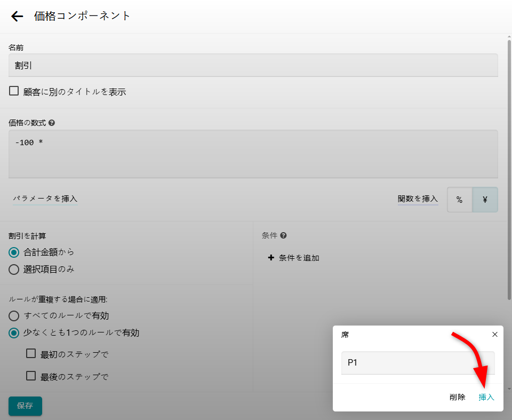The image size is (512, 420).
Task: Enable the 最初のステップで checkbox
Action: coord(31,353)
